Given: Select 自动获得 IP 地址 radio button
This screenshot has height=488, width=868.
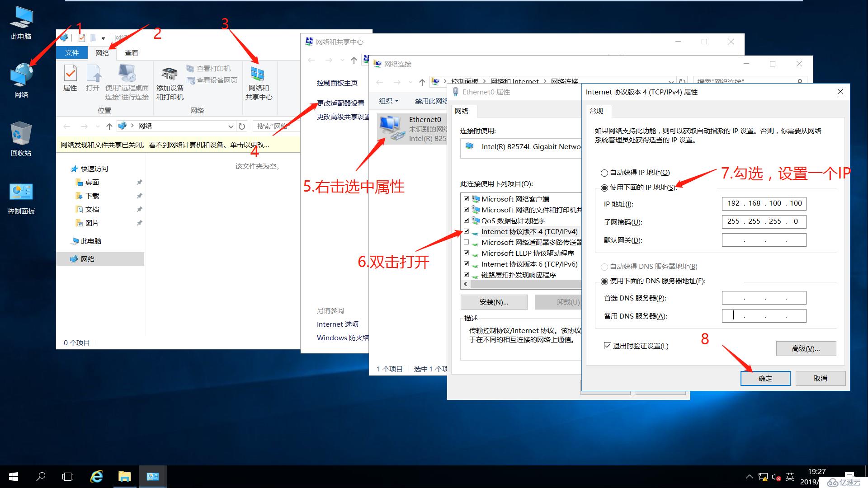Looking at the screenshot, I should point(604,173).
